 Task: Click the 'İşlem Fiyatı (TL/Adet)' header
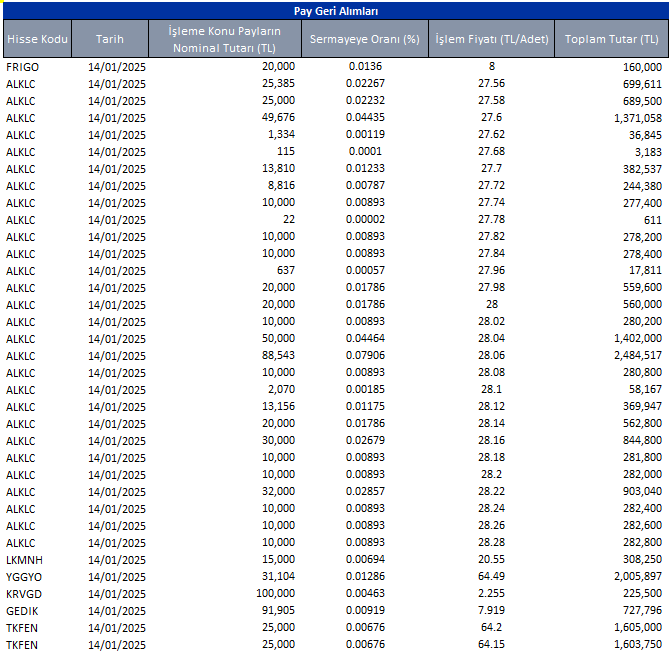pyautogui.click(x=491, y=39)
